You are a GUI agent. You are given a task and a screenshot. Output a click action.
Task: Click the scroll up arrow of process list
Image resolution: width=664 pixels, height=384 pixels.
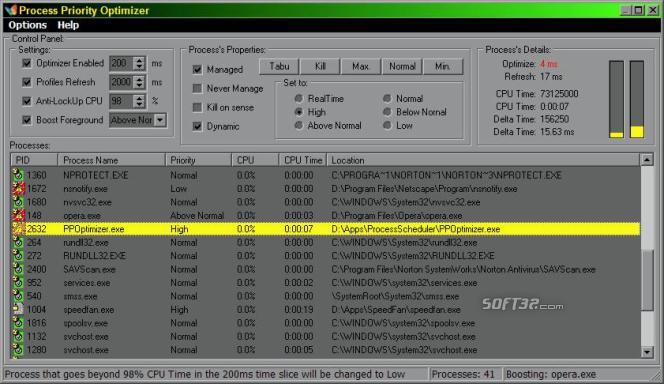[647, 160]
